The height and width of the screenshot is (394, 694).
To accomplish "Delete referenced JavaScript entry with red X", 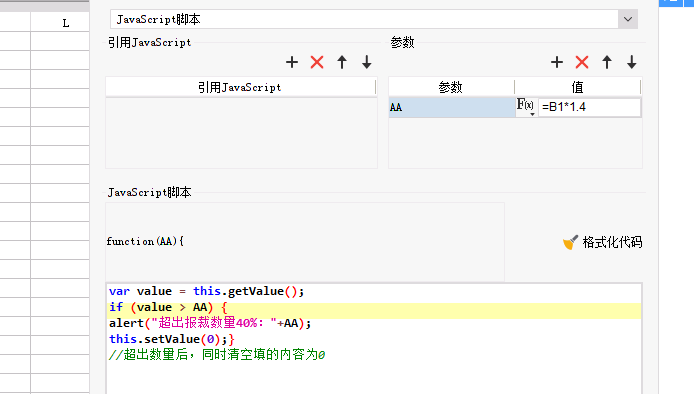I will [x=317, y=62].
